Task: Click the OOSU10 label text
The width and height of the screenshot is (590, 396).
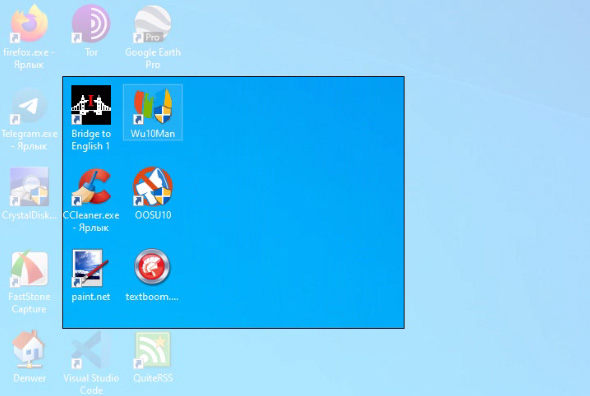Action: 153,215
